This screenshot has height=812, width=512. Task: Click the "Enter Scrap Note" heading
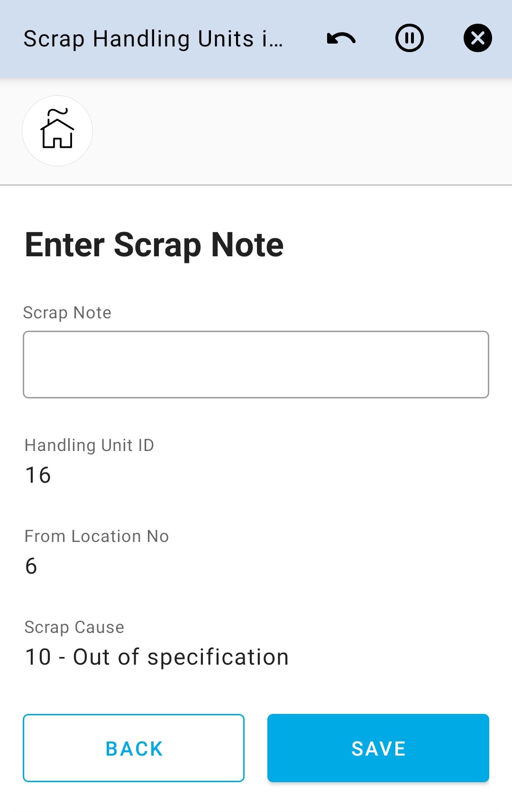pos(154,245)
